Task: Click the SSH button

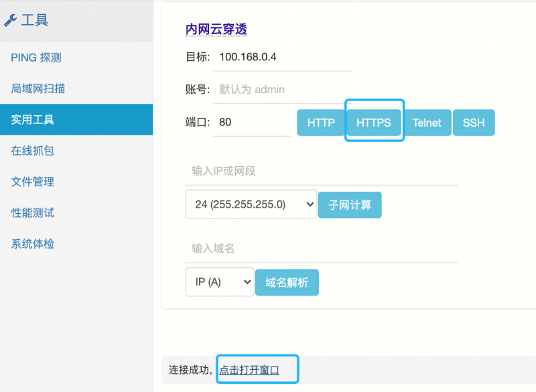Action: coord(474,123)
